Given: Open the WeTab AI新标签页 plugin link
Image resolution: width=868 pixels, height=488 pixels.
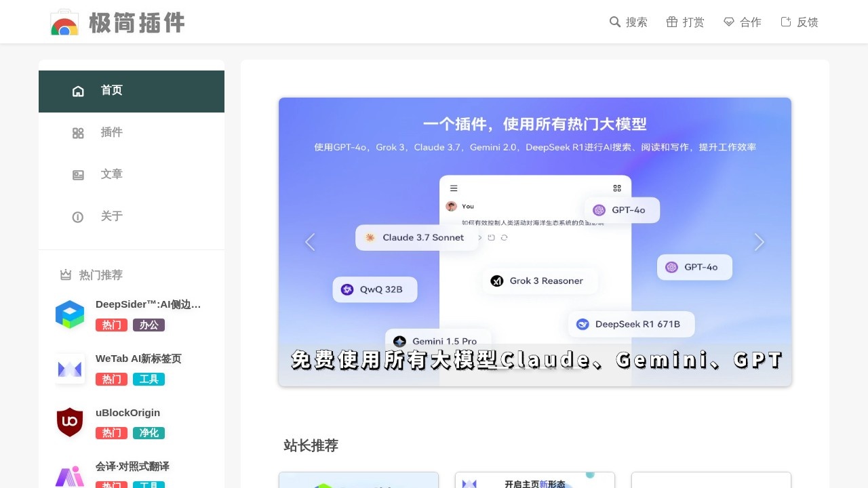Looking at the screenshot, I should coord(138,359).
